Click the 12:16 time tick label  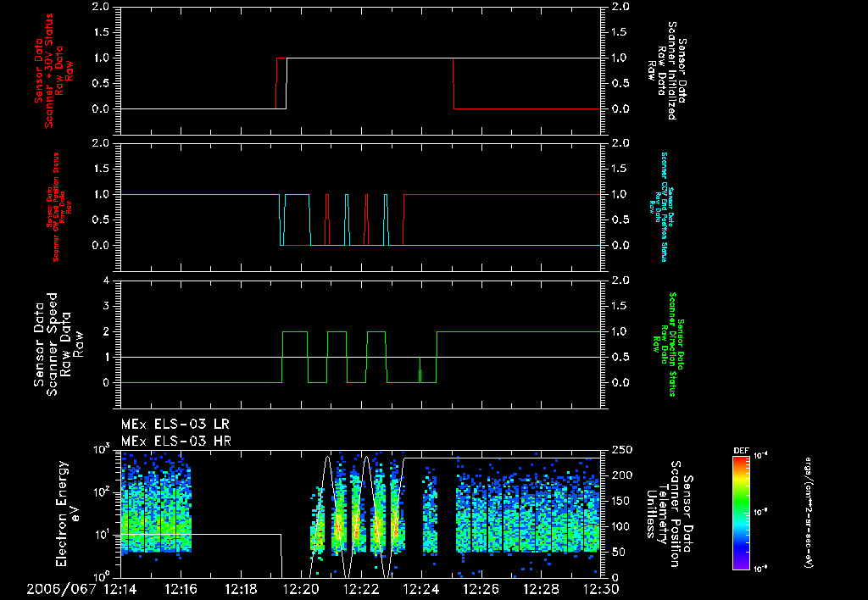tap(181, 590)
